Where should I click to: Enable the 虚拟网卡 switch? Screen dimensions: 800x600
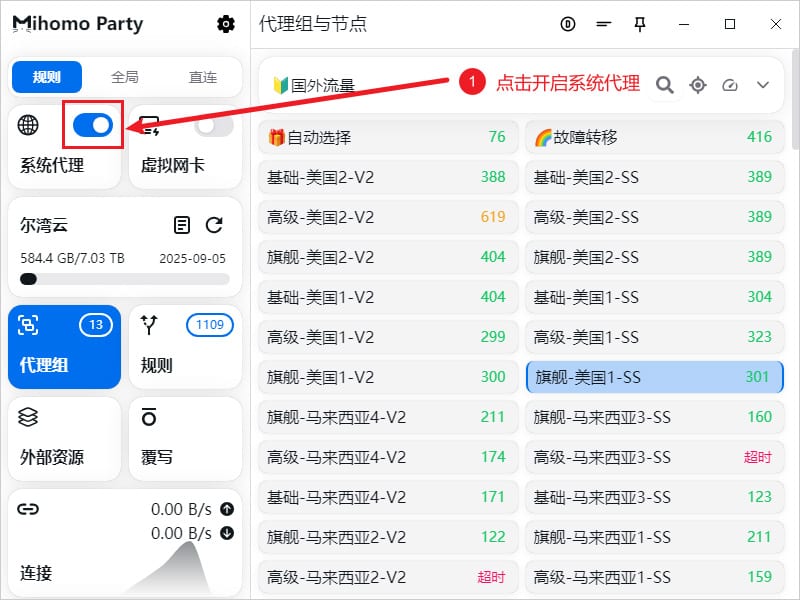pos(213,125)
